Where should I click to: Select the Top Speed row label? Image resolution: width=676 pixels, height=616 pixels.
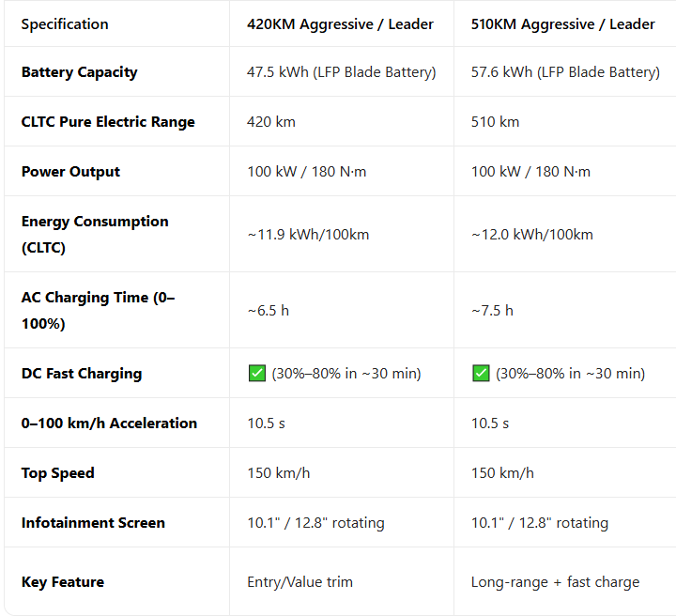58,473
